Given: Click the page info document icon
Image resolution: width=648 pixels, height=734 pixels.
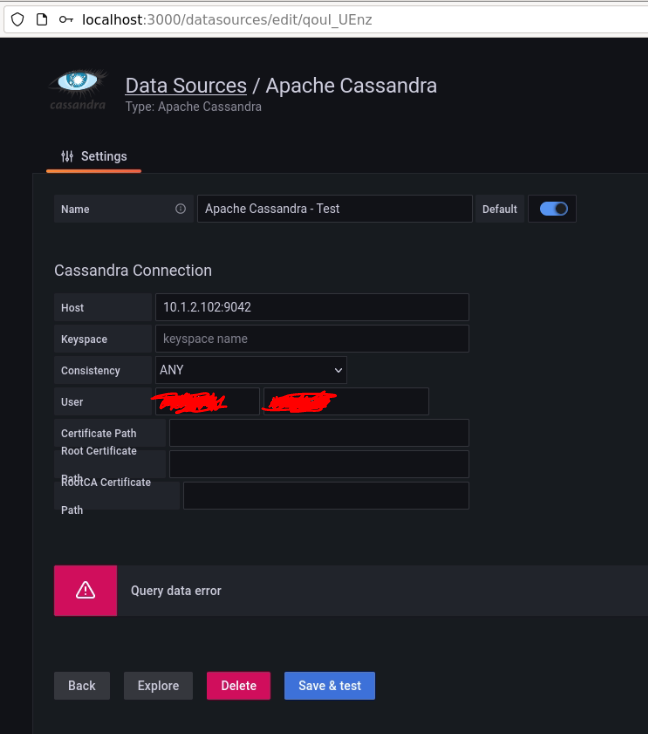Looking at the screenshot, I should [x=42, y=20].
